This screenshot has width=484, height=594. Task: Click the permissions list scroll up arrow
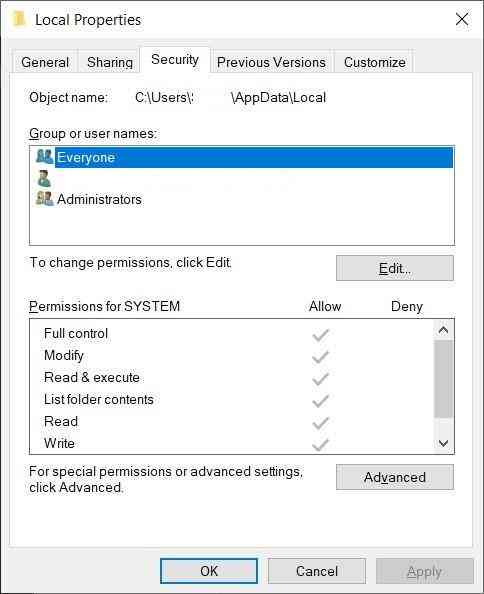coord(443,330)
